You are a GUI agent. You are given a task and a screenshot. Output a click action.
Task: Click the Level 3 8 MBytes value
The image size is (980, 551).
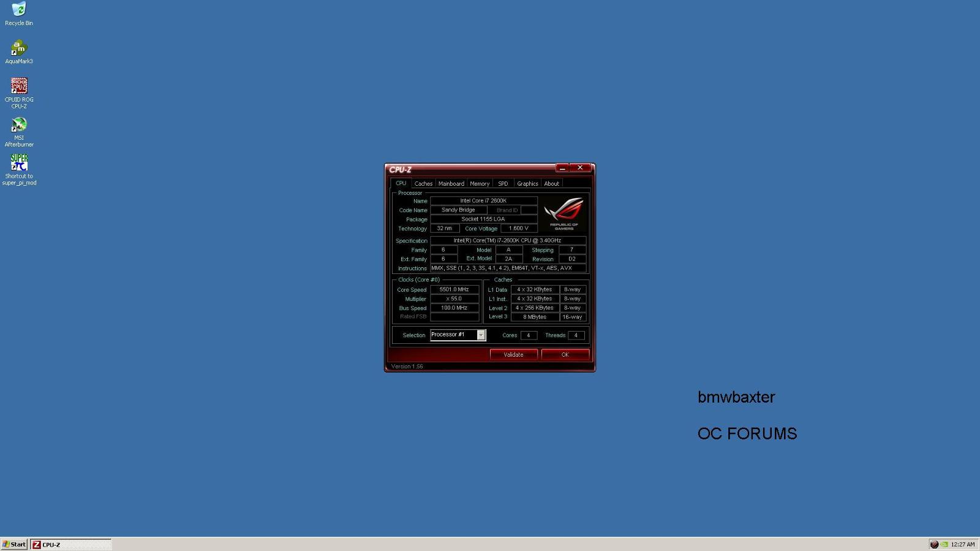point(535,317)
